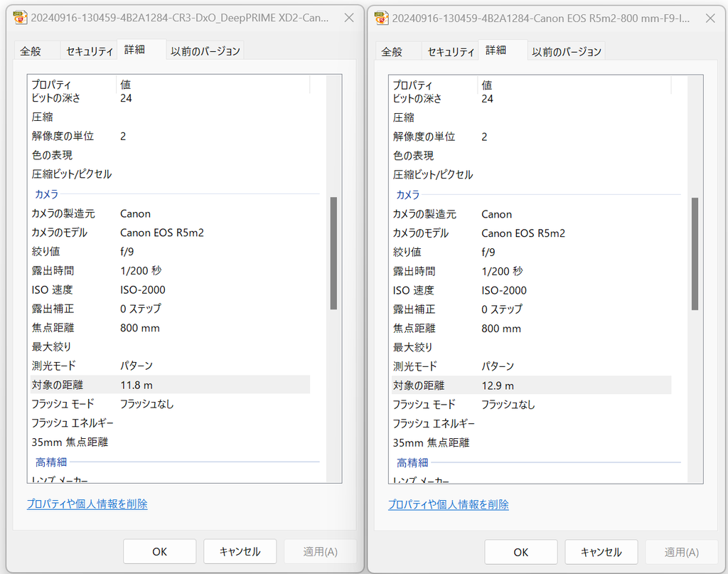
Task: Switch to セキュリティ tab in the left dialog
Action: pos(90,51)
